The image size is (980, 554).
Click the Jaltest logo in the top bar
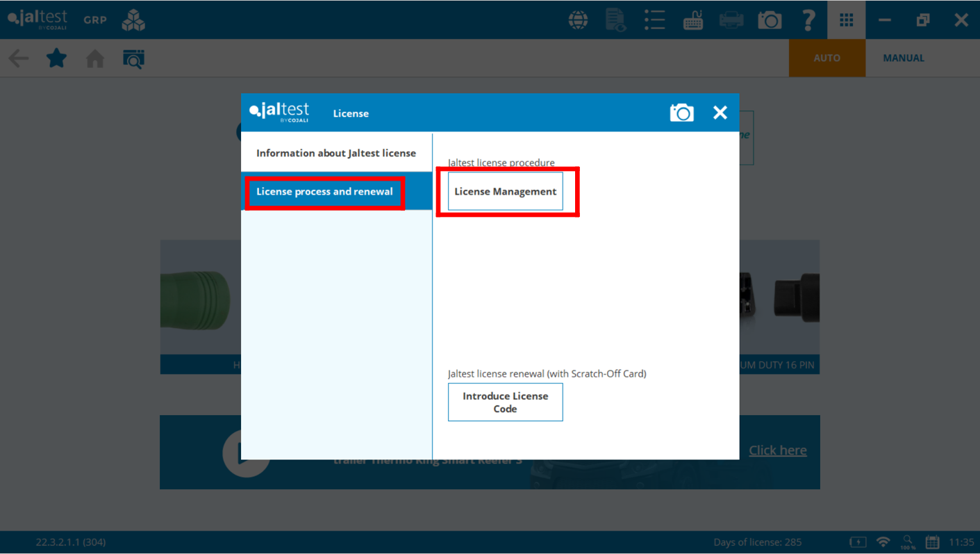[38, 19]
